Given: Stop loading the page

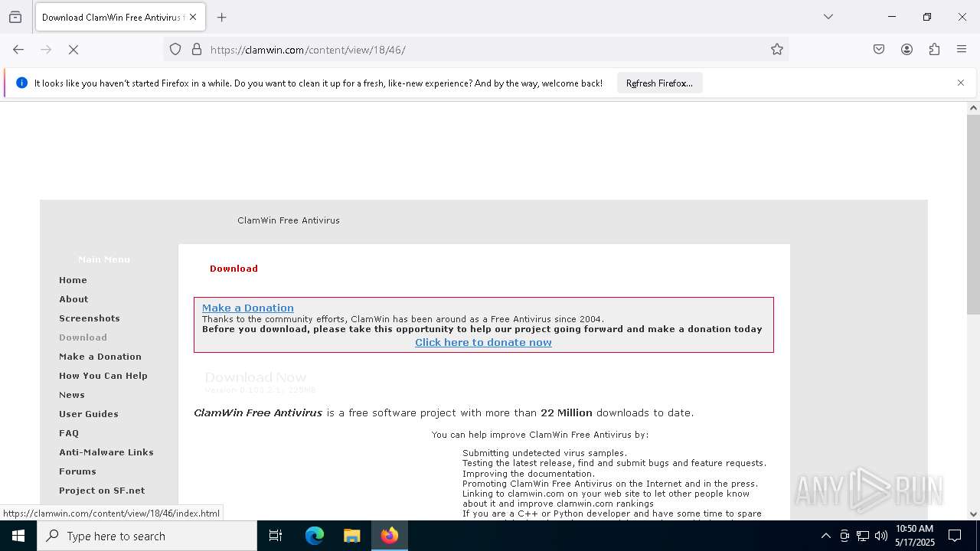Looking at the screenshot, I should click(x=73, y=50).
